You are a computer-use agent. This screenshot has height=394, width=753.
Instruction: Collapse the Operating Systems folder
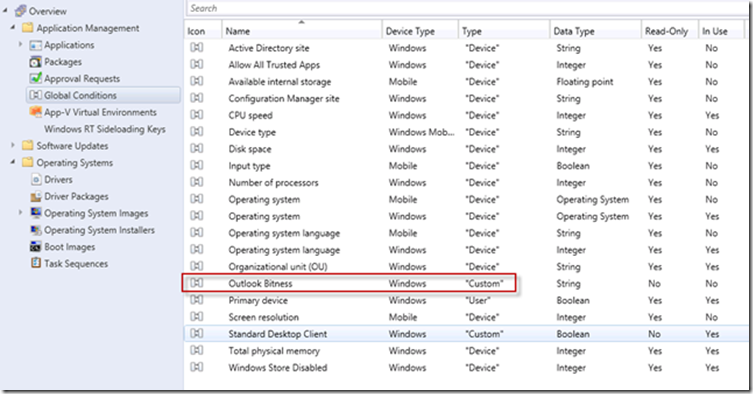(x=13, y=162)
